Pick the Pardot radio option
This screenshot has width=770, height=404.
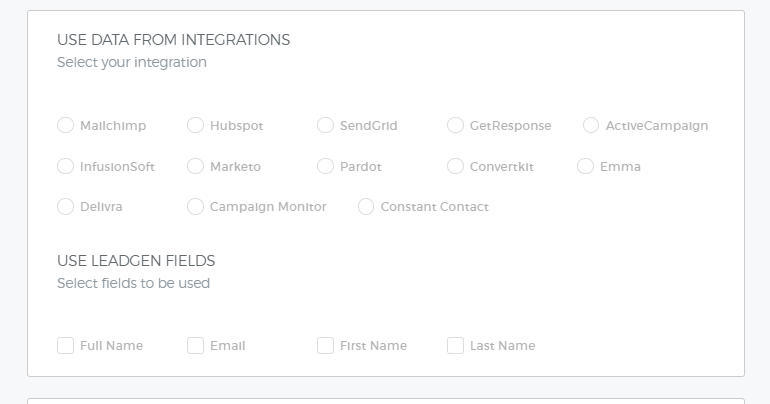326,166
